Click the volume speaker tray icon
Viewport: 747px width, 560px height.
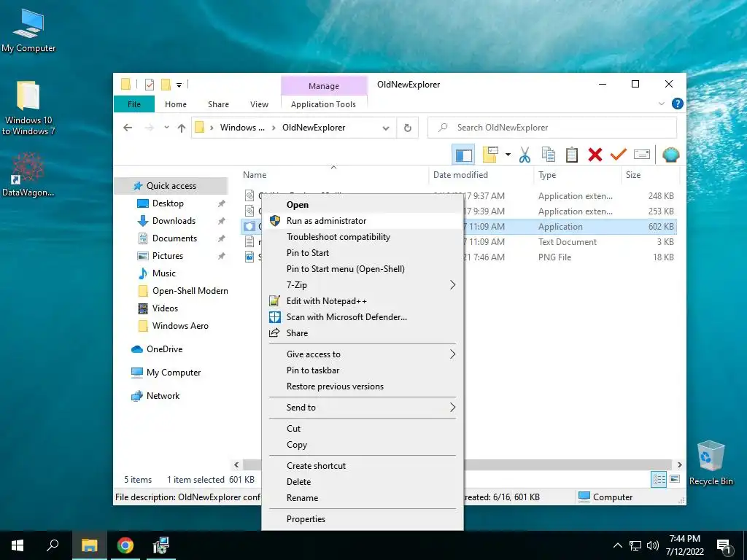point(653,545)
